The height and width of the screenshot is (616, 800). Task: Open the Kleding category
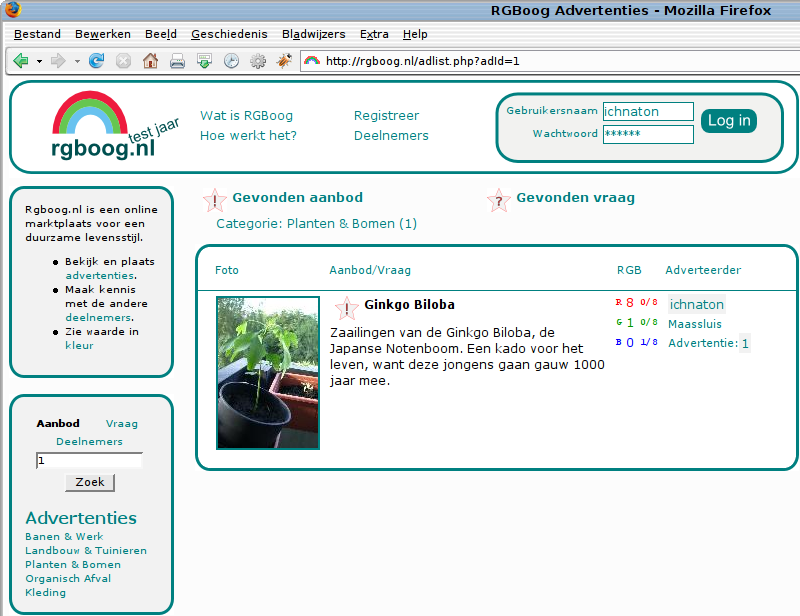45,593
